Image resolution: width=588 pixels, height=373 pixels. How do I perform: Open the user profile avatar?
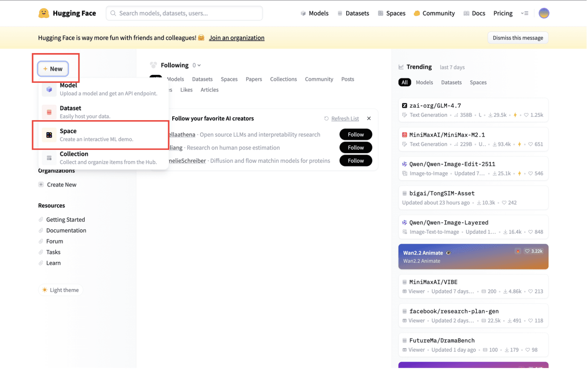pos(545,13)
